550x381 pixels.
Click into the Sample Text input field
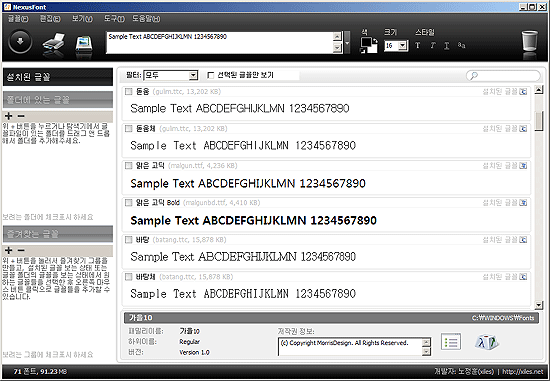(x=220, y=42)
